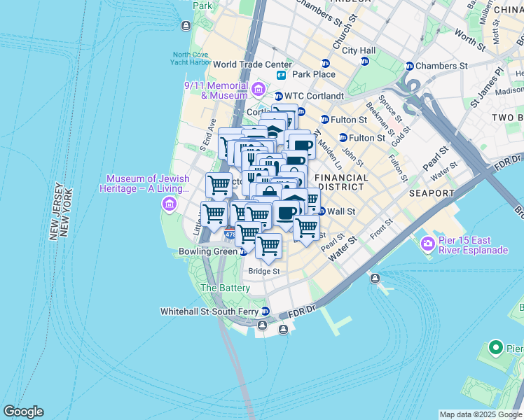Click the Whitehall St-South Ferry subway icon

pyautogui.click(x=266, y=311)
